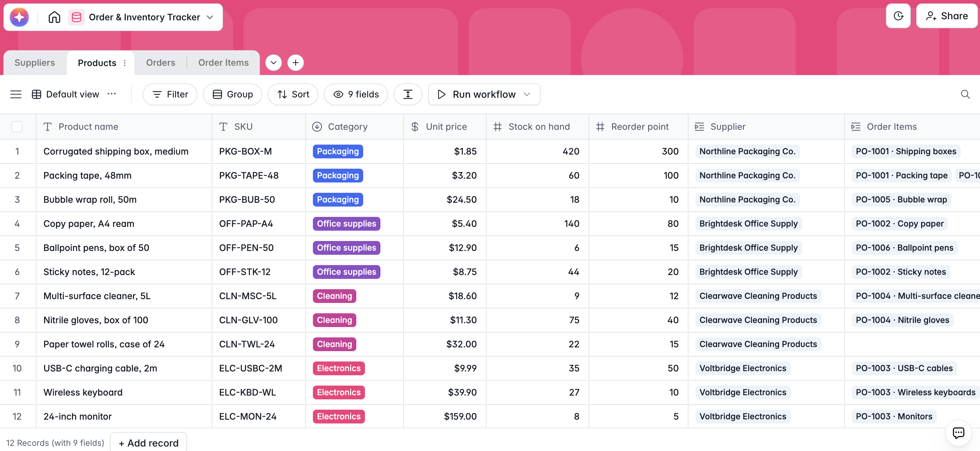Click the Default view grid icon
This screenshot has width=980, height=451.
37,94
